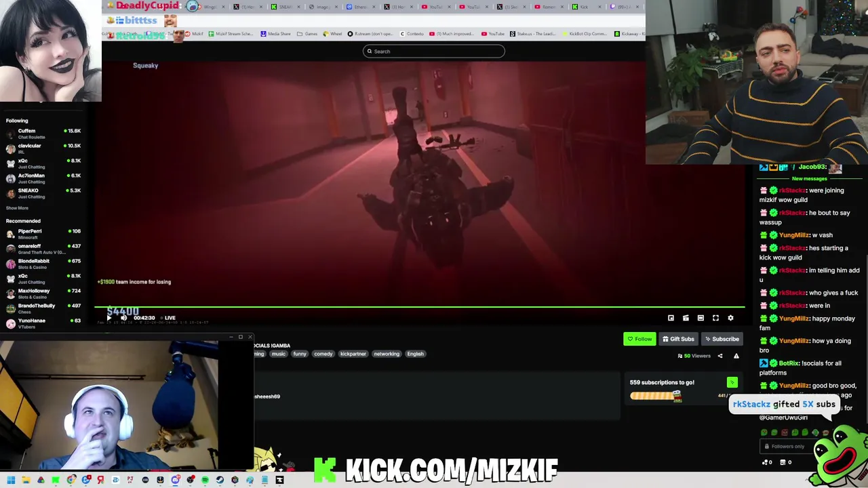
Task: Click the green stream progress bar
Action: coord(419,307)
